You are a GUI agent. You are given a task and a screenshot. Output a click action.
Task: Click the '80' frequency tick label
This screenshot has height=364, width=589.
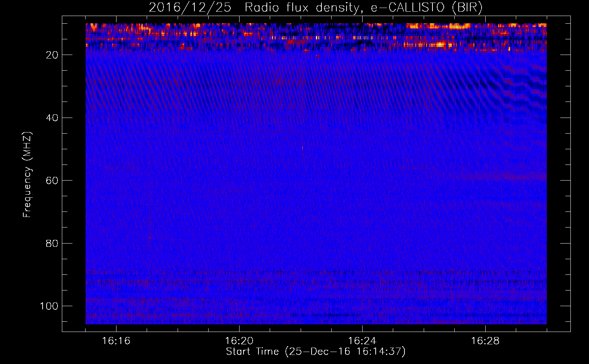52,243
